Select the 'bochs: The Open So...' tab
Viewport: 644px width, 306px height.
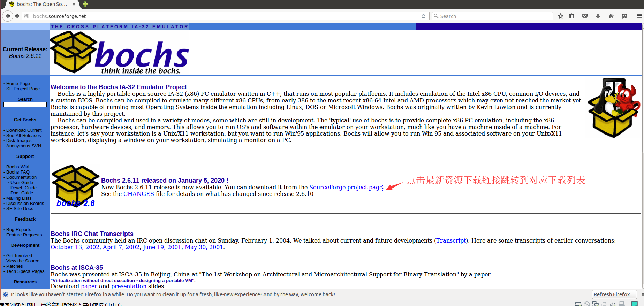point(42,4)
